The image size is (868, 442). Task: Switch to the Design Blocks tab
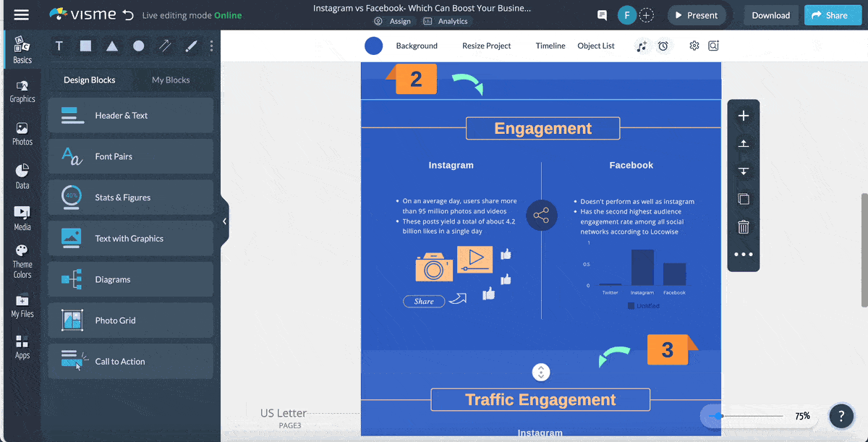89,80
